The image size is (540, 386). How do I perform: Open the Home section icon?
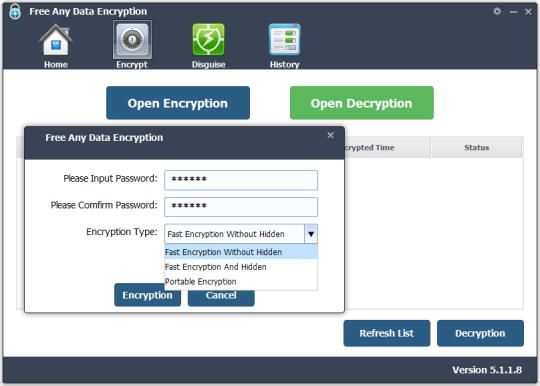(x=55, y=41)
